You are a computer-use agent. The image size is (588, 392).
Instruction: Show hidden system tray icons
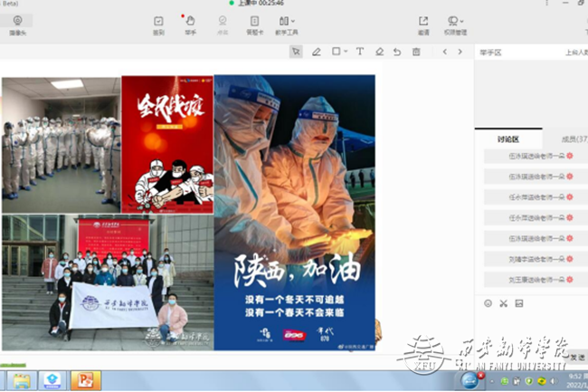[492, 381]
